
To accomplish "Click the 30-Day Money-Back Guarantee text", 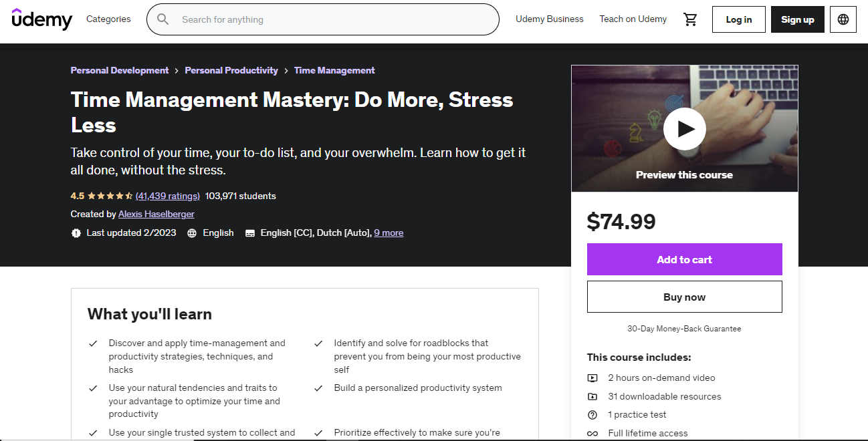I will tap(684, 329).
